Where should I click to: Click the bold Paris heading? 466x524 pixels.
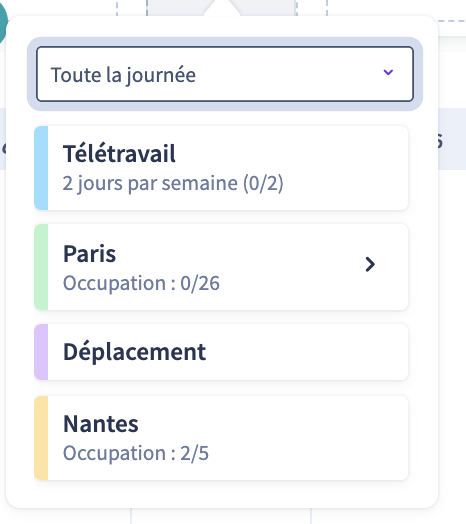click(x=90, y=254)
